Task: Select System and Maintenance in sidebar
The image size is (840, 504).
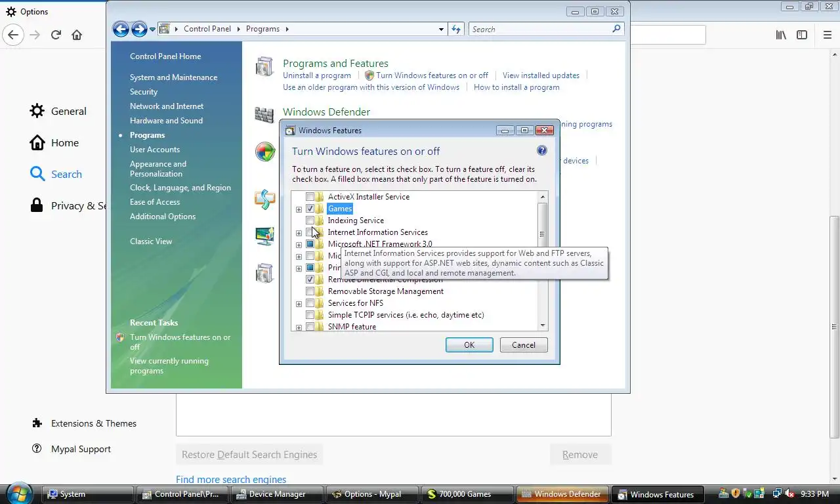Action: click(x=173, y=77)
